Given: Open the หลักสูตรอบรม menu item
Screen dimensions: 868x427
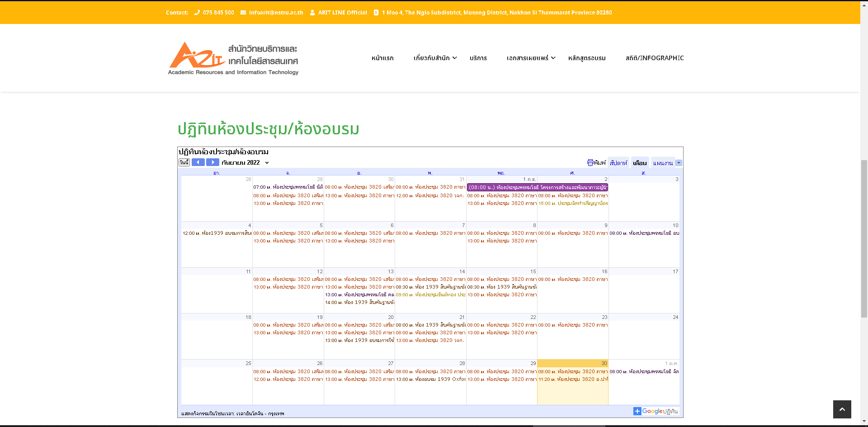Looking at the screenshot, I should [x=587, y=58].
